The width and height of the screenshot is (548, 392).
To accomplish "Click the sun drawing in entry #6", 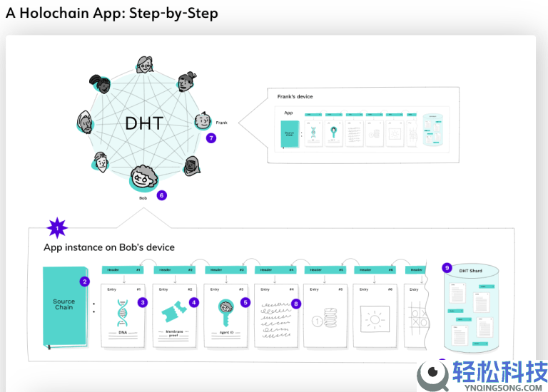I will point(376,315).
